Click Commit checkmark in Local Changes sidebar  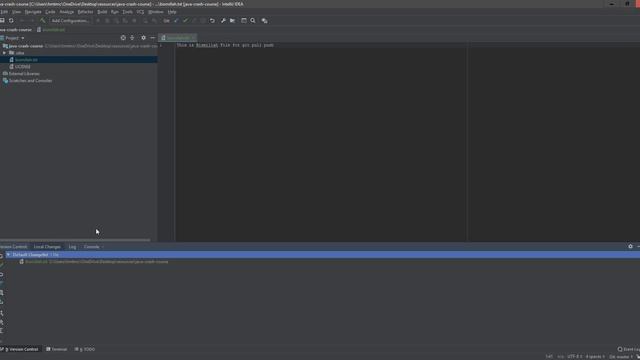tap(2, 265)
